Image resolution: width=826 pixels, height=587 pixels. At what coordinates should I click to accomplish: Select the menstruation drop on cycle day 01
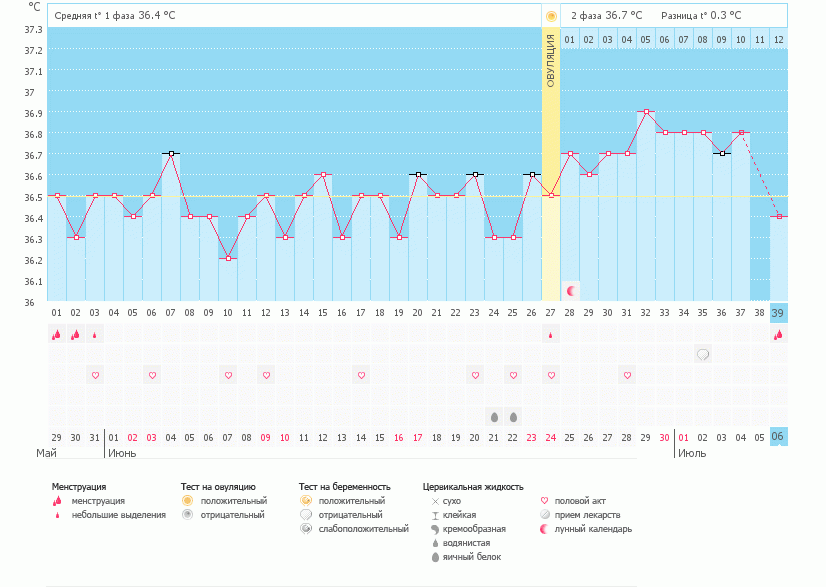click(57, 335)
